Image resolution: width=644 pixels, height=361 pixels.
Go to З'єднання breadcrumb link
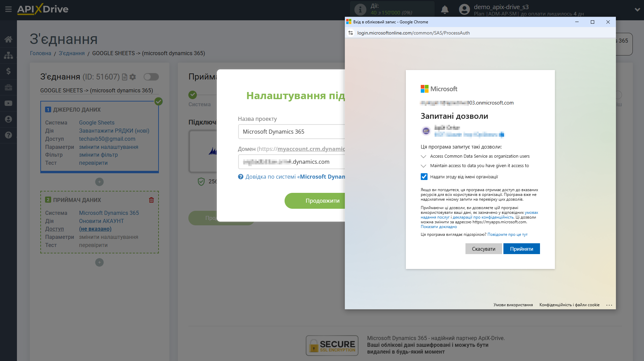click(71, 53)
